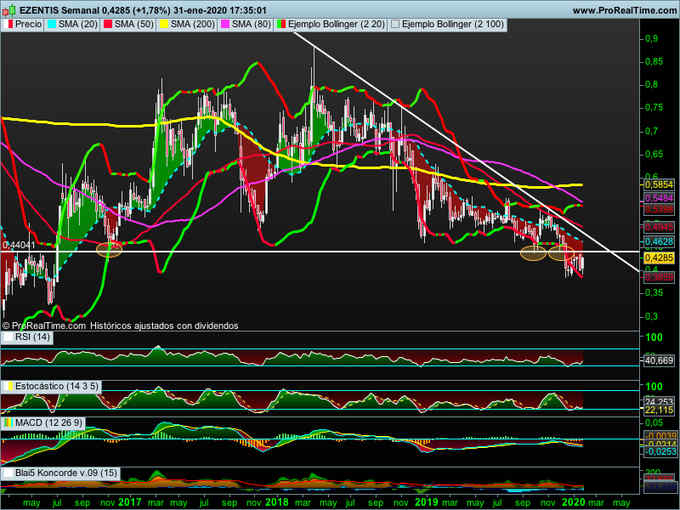Select the MACD (12 26 9) panel label
This screenshot has height=510, width=680.
pos(49,422)
